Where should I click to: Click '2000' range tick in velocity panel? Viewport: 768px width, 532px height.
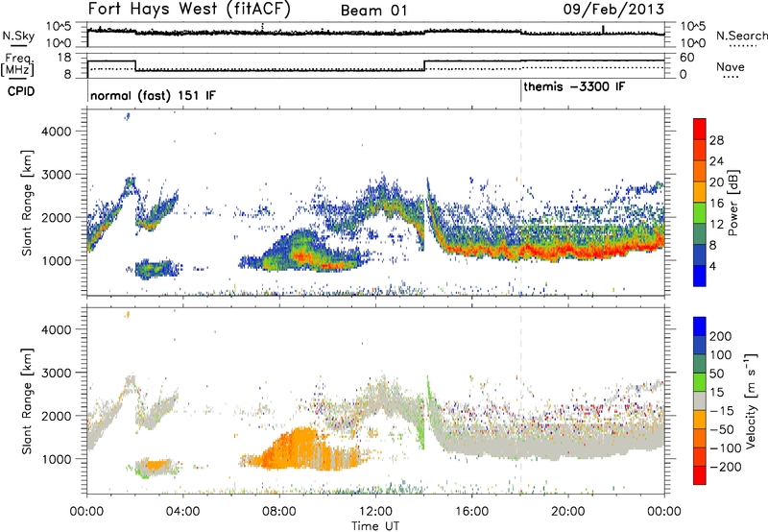tap(57, 416)
